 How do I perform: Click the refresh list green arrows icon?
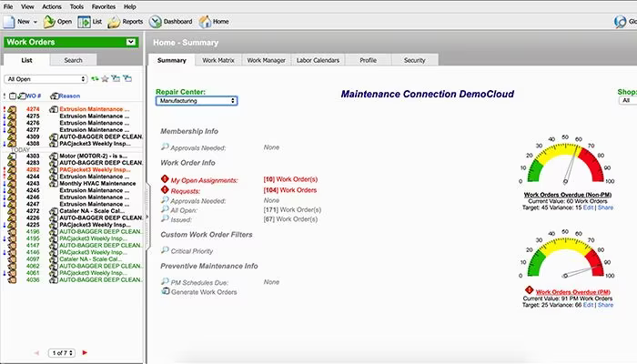coord(95,79)
